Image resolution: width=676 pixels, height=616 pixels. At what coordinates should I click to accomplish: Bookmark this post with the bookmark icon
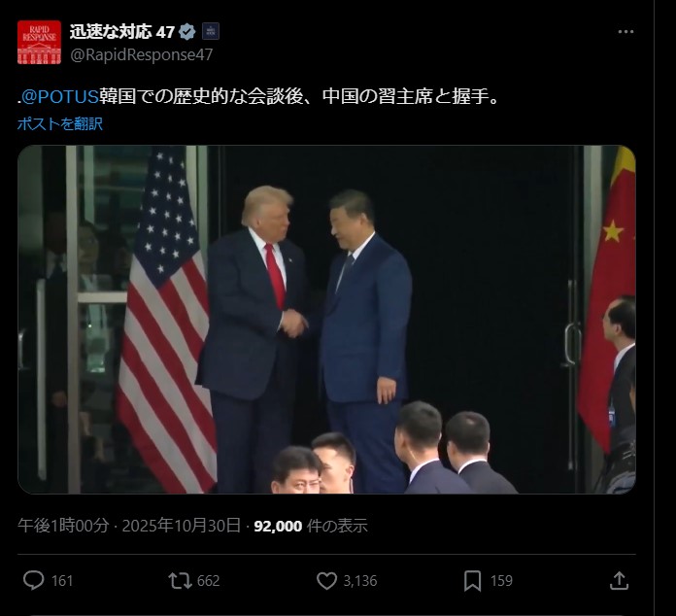click(x=472, y=581)
